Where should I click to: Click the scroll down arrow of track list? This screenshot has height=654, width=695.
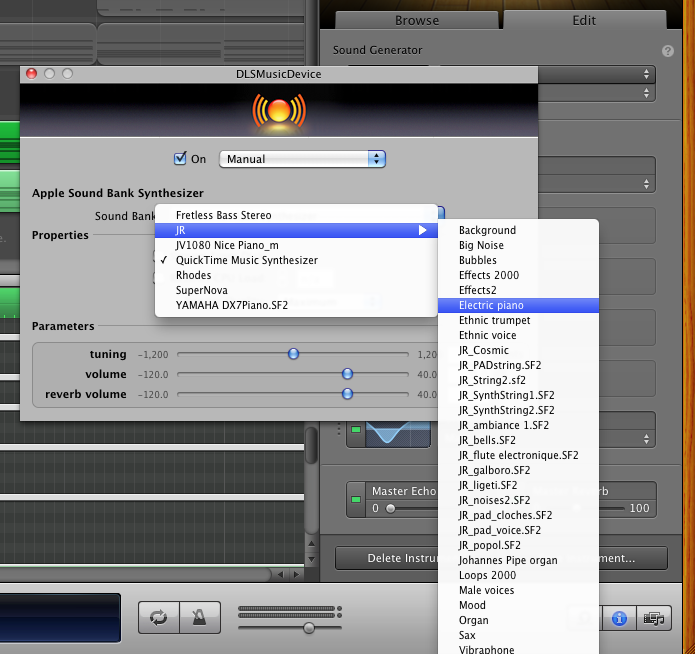point(312,560)
